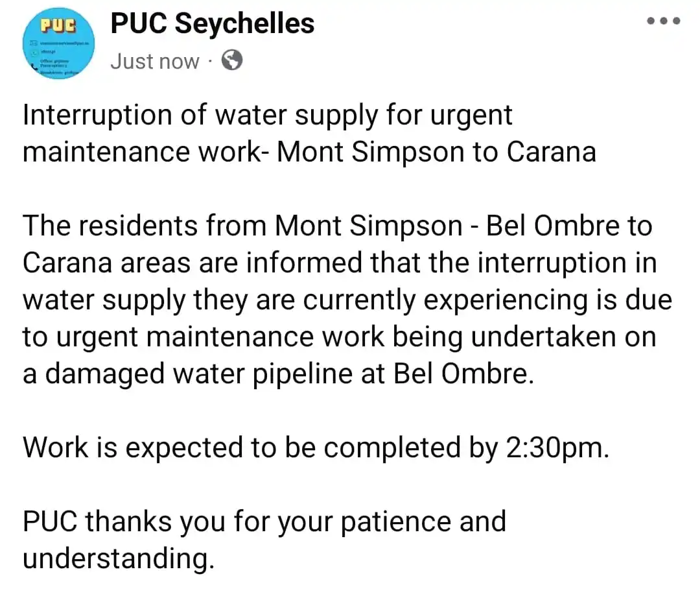The height and width of the screenshot is (600, 700).
Task: Click the phone icon inside the avatar
Action: coord(34,67)
